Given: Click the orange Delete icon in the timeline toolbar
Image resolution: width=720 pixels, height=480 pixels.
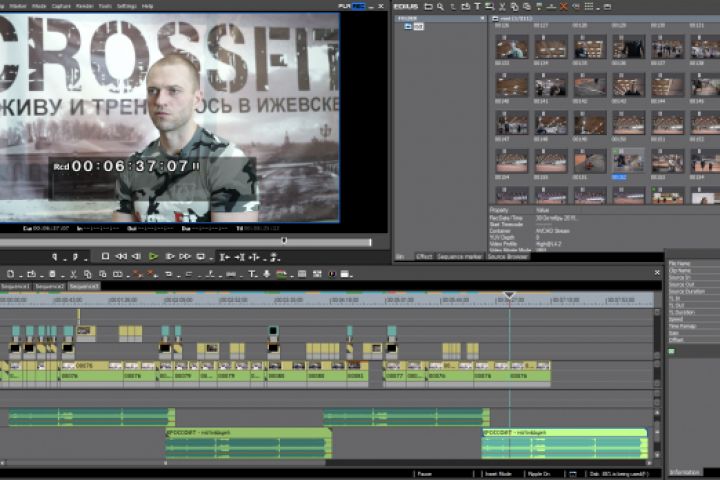Looking at the screenshot, I should pos(137,274).
